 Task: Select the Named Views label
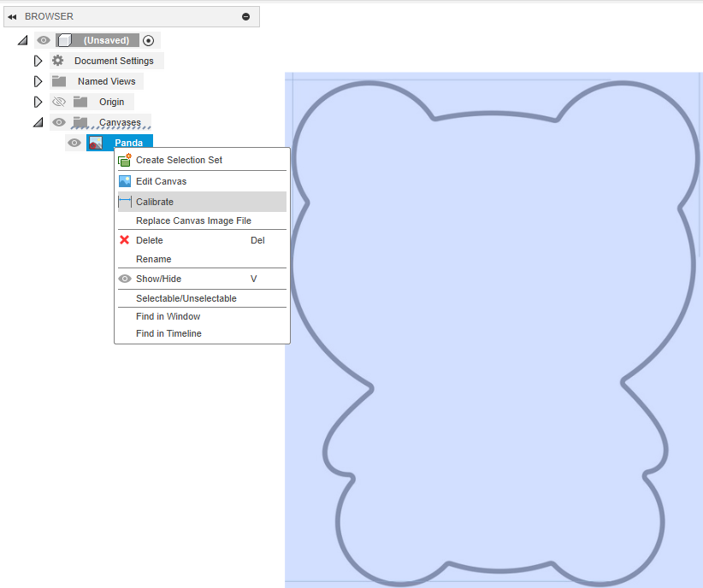point(107,81)
